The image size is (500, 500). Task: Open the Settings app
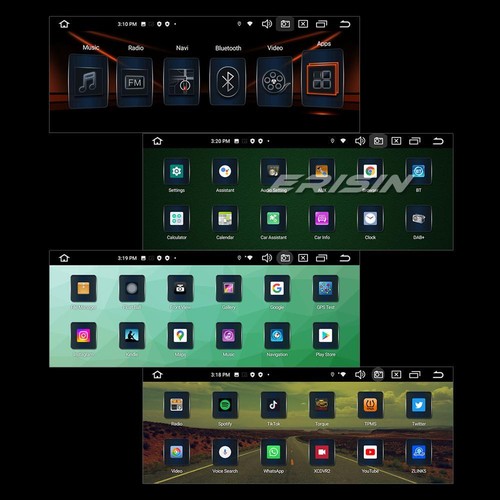(176, 171)
